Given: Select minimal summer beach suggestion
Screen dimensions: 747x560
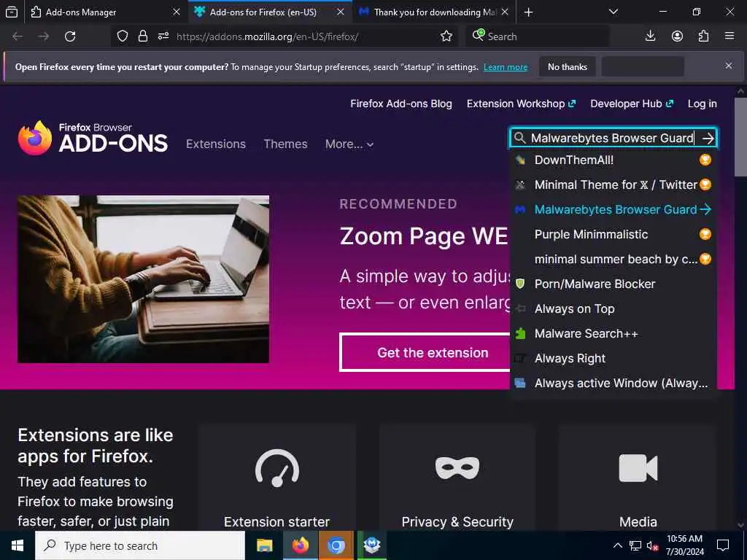Looking at the screenshot, I should [613, 259].
